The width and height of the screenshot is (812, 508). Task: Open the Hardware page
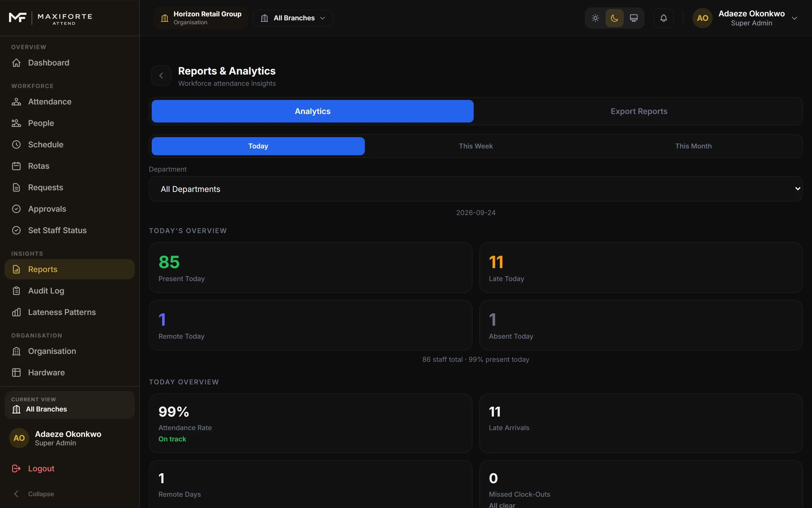coord(69,373)
